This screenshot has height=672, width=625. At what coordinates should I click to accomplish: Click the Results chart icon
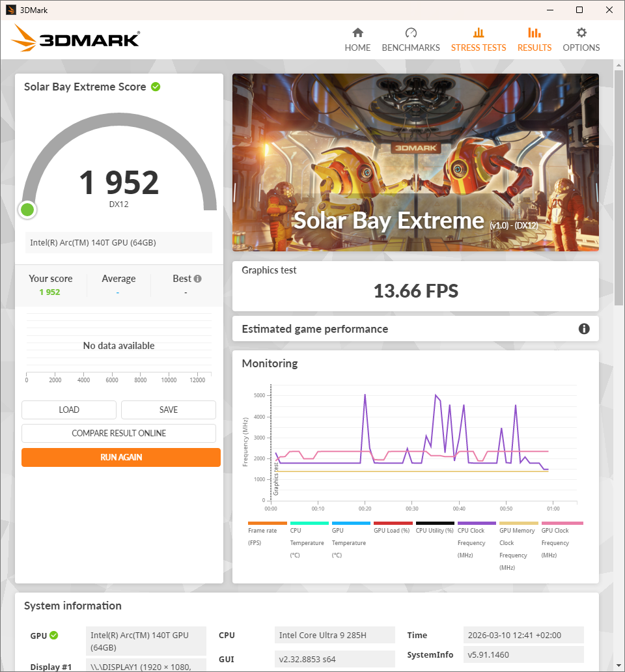coord(534,33)
